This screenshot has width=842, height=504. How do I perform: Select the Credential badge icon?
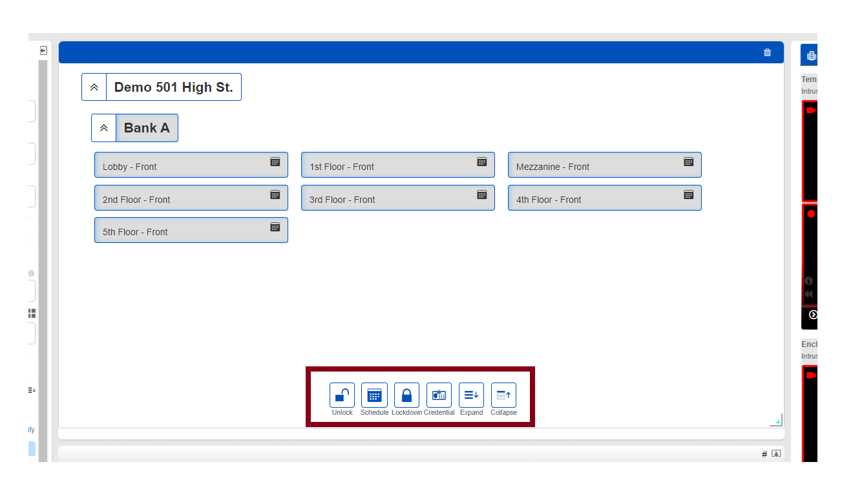pyautogui.click(x=439, y=395)
